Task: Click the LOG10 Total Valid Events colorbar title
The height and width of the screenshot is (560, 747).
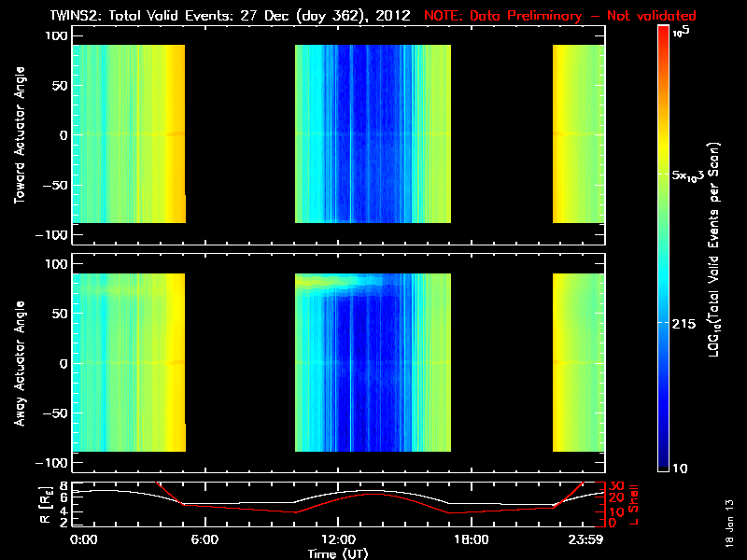Action: click(713, 249)
